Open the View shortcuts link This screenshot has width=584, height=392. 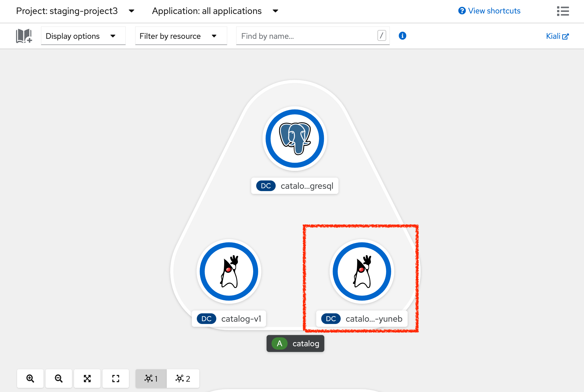click(489, 11)
